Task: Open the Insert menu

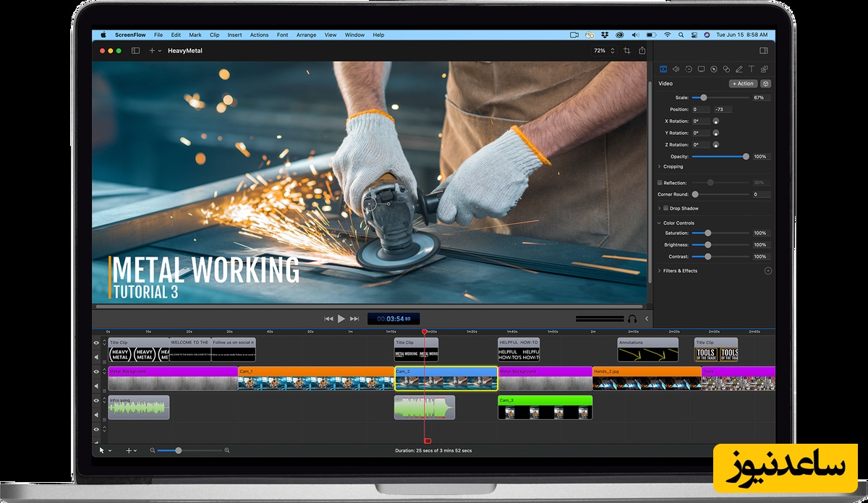Action: click(234, 34)
